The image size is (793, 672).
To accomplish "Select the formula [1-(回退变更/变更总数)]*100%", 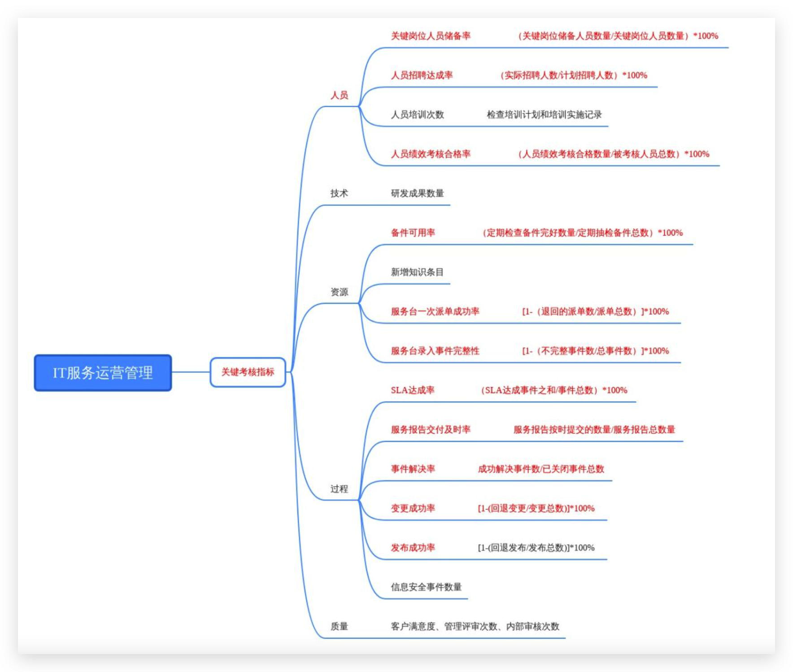I will click(536, 509).
